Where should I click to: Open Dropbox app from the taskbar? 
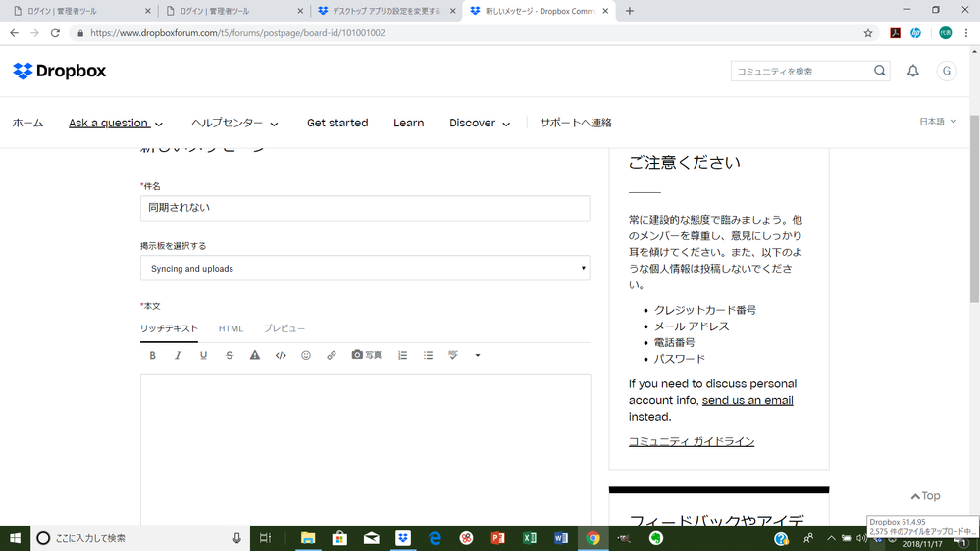coord(403,538)
